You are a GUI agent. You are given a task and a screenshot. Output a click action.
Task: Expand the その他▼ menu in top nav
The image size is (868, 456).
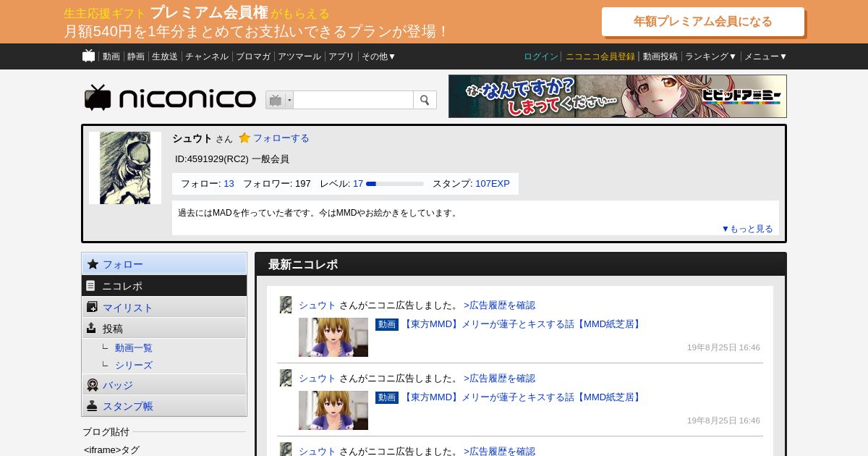pos(378,56)
